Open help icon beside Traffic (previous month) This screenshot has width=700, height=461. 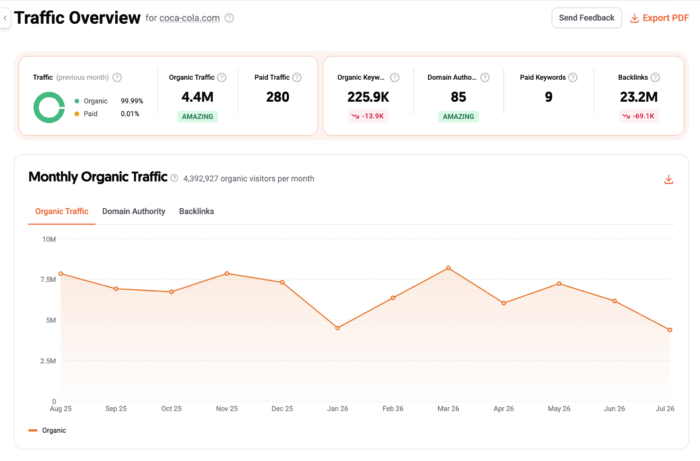pyautogui.click(x=117, y=78)
